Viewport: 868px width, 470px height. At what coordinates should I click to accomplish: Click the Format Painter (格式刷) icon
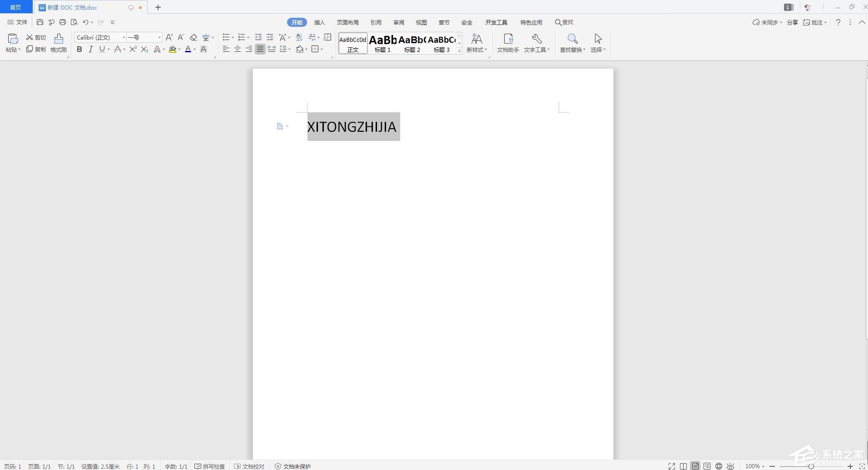(58, 43)
